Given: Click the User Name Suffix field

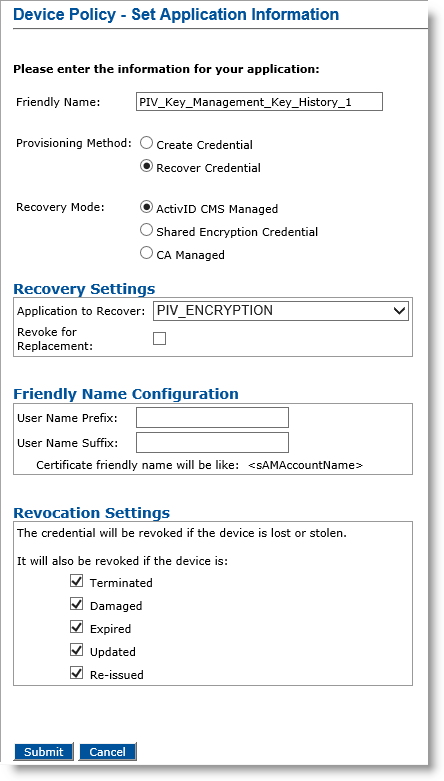Looking at the screenshot, I should click(x=212, y=442).
